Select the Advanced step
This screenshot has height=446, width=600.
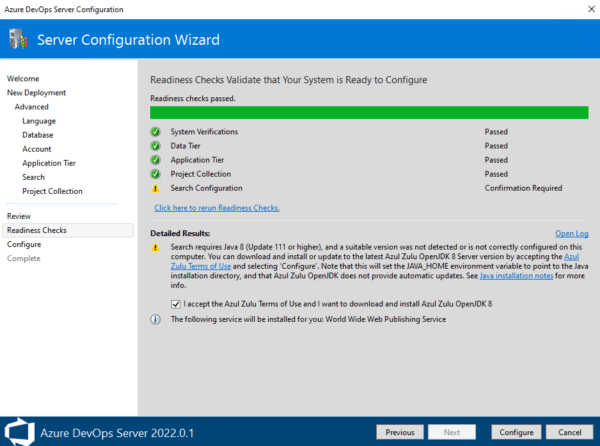coord(32,107)
